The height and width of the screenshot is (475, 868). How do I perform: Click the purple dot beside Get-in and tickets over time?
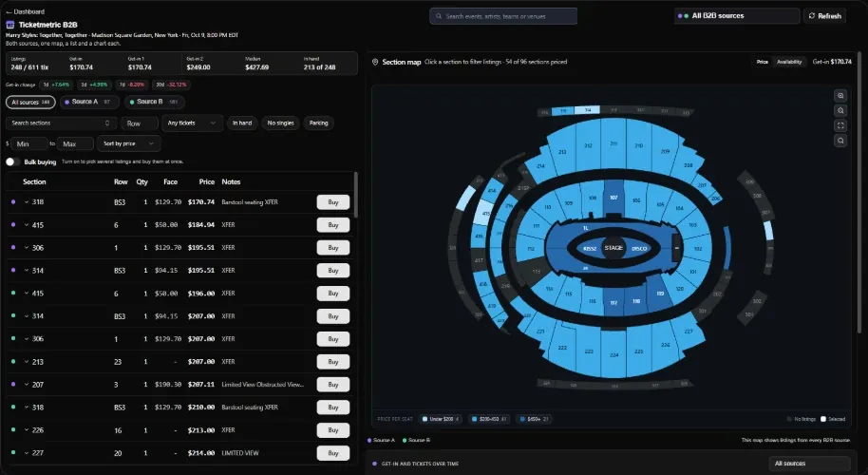point(375,464)
